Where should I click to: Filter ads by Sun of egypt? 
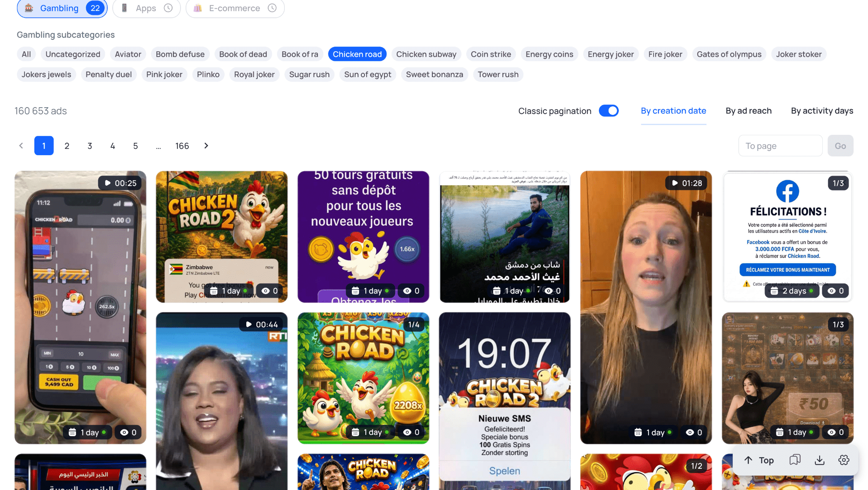368,75
